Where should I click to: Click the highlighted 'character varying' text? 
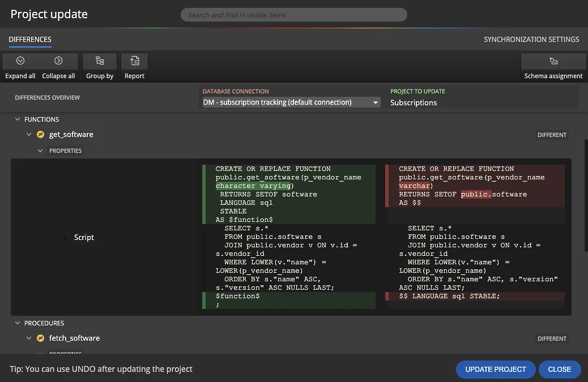point(253,186)
